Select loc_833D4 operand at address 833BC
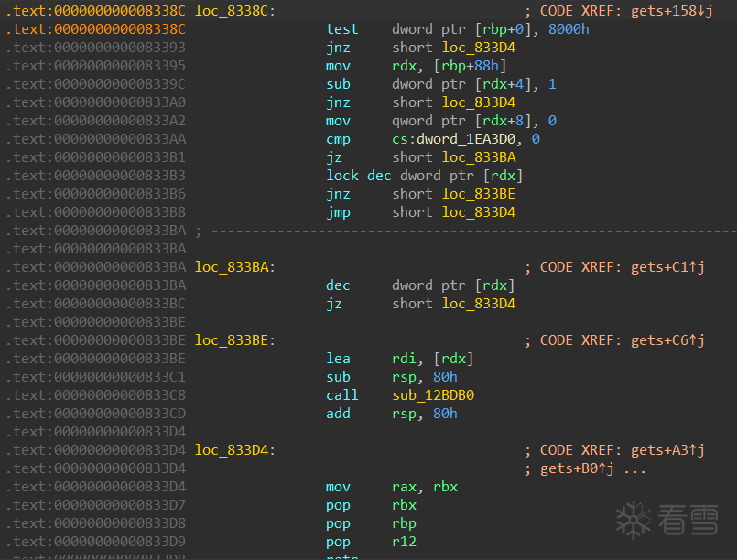Viewport: 737px width, 560px height. coord(479,304)
